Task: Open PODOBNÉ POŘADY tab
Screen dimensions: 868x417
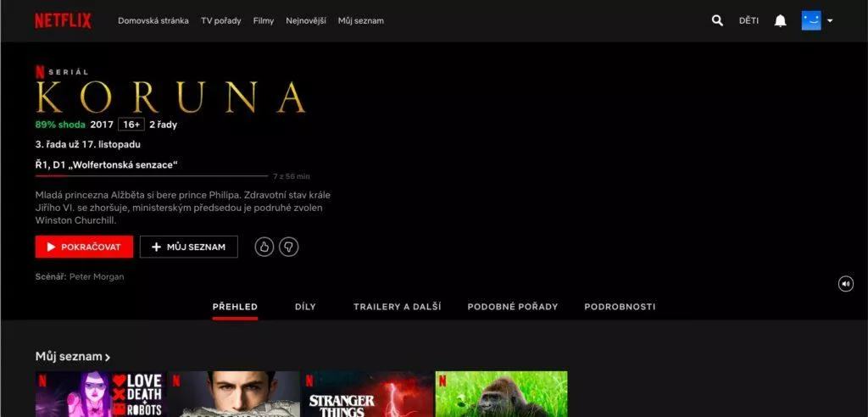Action: click(513, 307)
